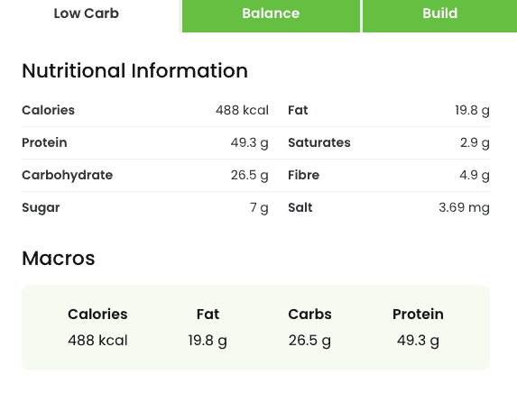517x420 pixels.
Task: Select the Sugar row label
Action: 41,208
